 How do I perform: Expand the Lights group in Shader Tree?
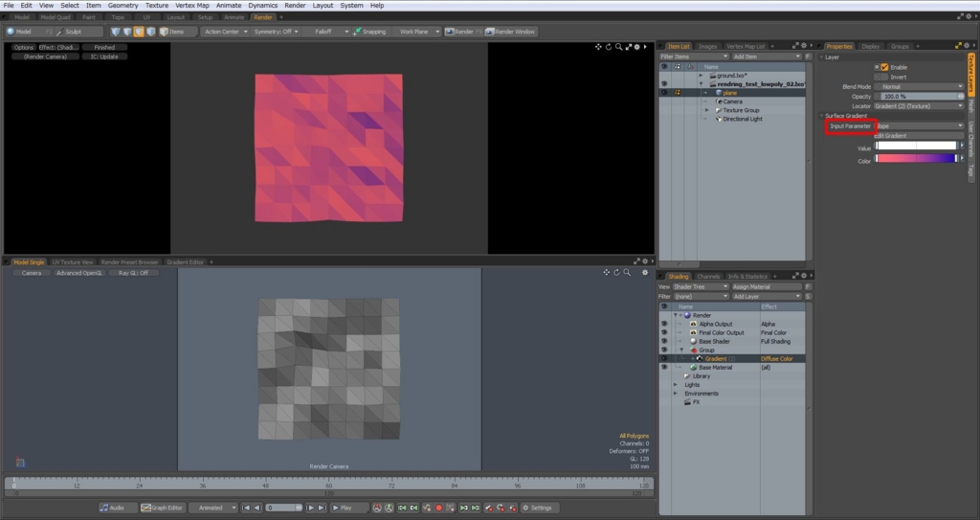[x=675, y=385]
